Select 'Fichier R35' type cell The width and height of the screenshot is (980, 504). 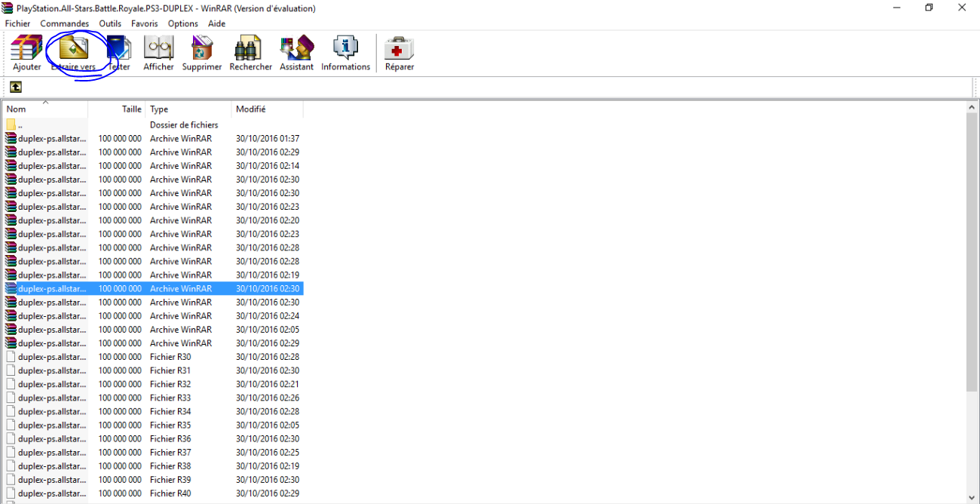(170, 425)
